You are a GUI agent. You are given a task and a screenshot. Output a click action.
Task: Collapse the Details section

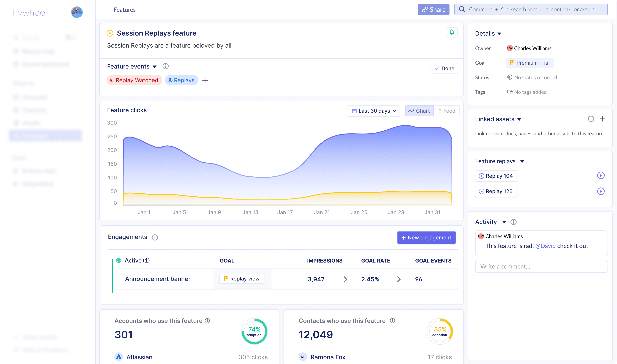(499, 34)
